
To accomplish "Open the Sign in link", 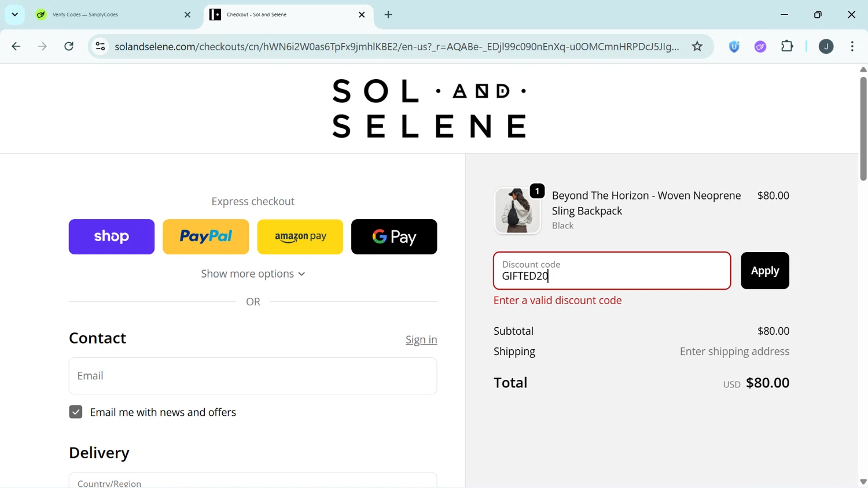I will 421,339.
